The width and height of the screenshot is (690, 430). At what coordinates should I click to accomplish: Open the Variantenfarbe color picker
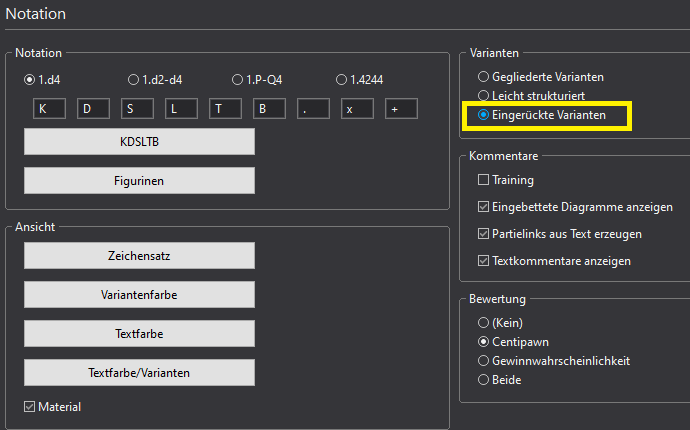click(x=139, y=294)
